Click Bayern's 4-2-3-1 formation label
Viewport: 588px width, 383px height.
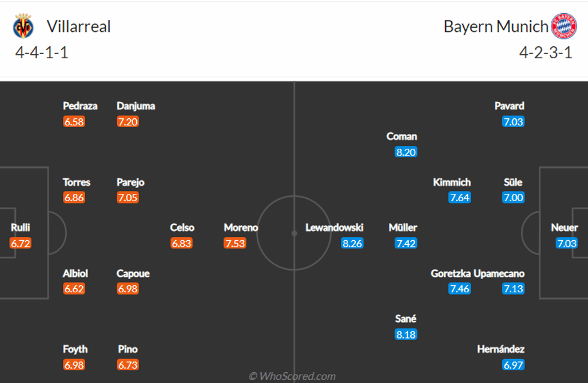click(x=546, y=53)
